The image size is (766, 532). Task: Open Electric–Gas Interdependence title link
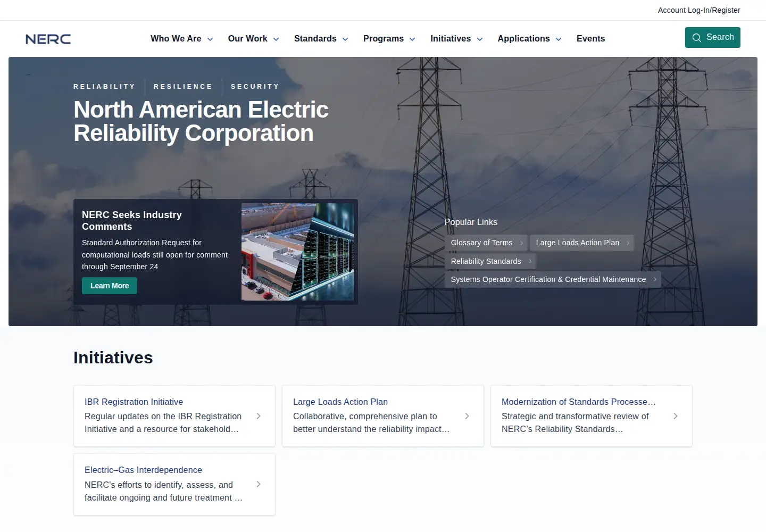click(143, 470)
